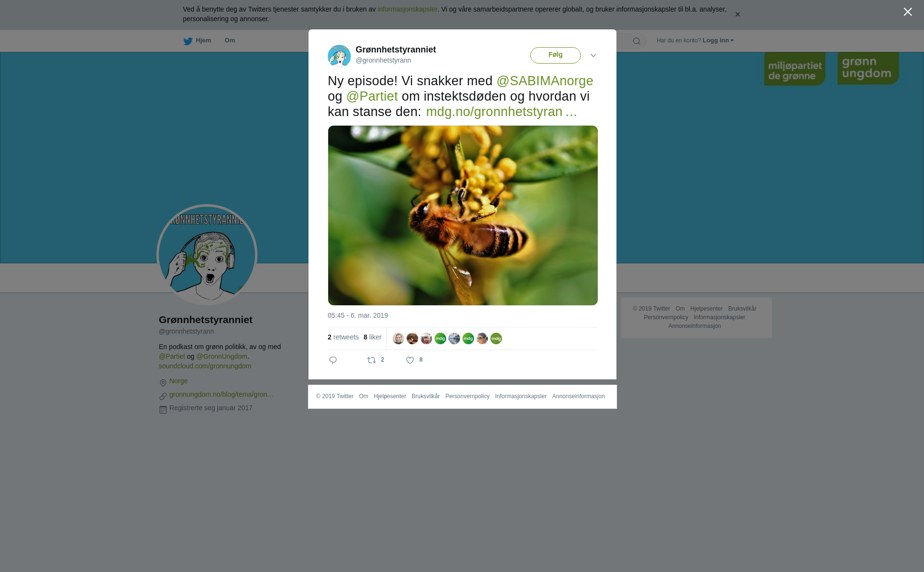Click the search magnifier icon

[637, 41]
